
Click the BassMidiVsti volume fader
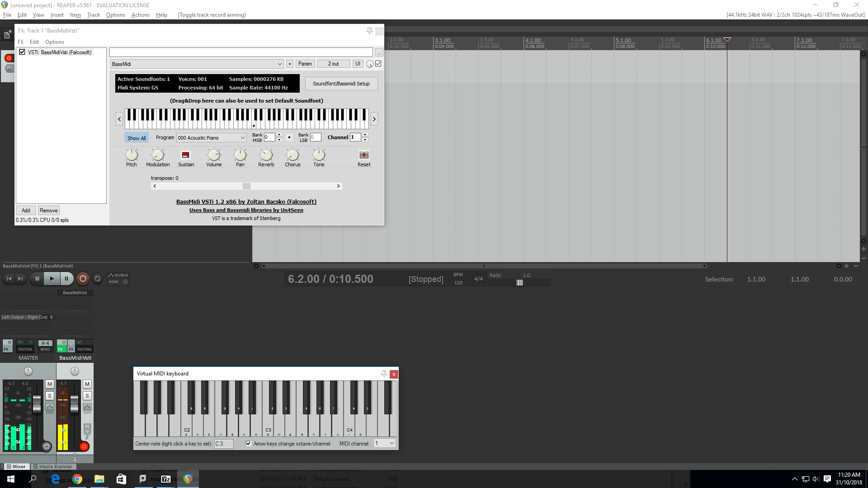[75, 404]
